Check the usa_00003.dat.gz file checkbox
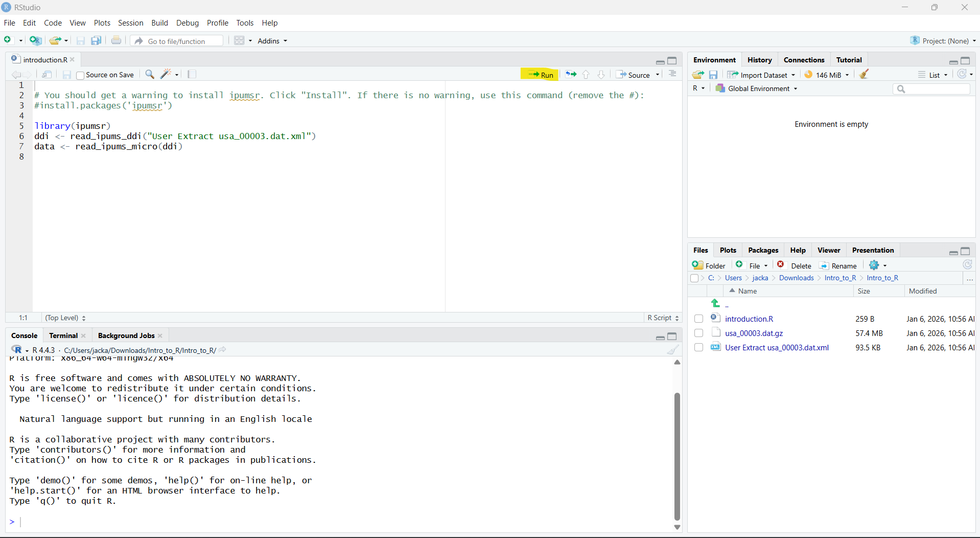The image size is (980, 538). pos(699,333)
